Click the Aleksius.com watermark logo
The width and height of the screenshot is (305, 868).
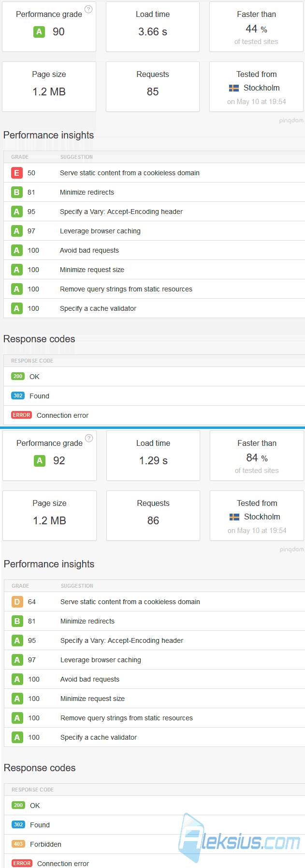click(240, 838)
